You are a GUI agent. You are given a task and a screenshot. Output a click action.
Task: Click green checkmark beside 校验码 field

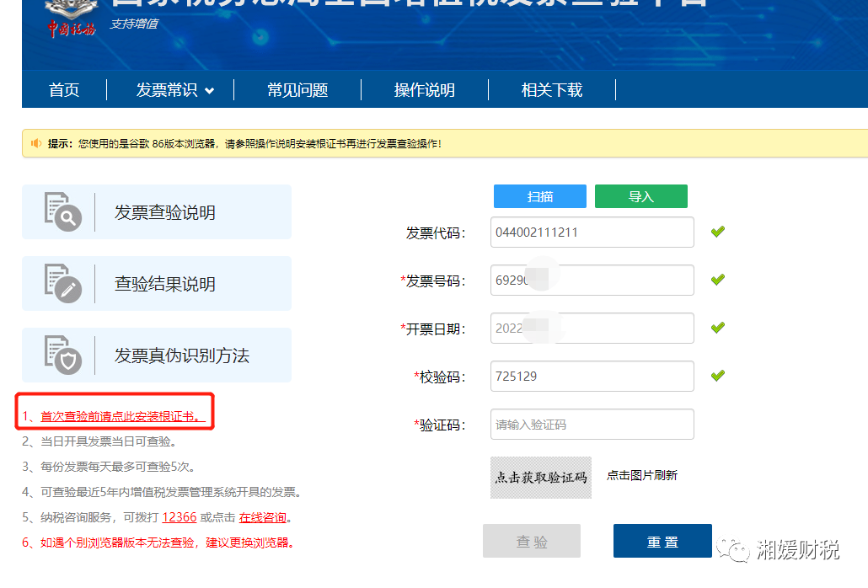[717, 376]
